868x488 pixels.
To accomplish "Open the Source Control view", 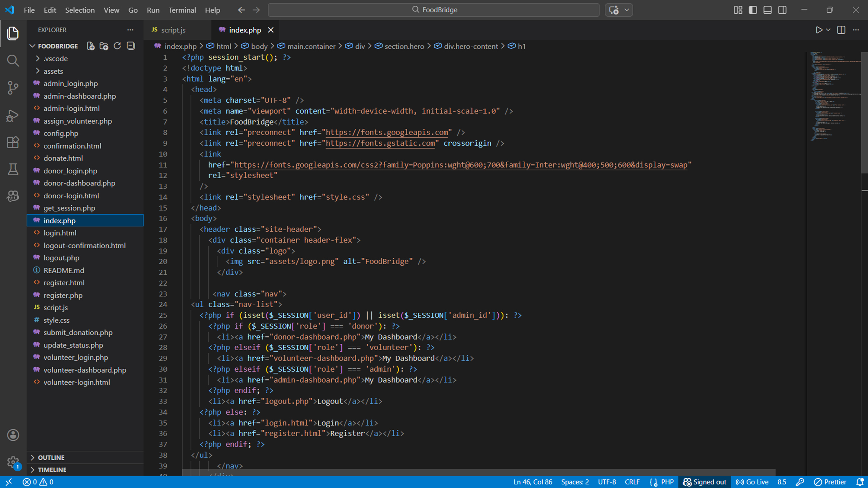I will point(13,87).
